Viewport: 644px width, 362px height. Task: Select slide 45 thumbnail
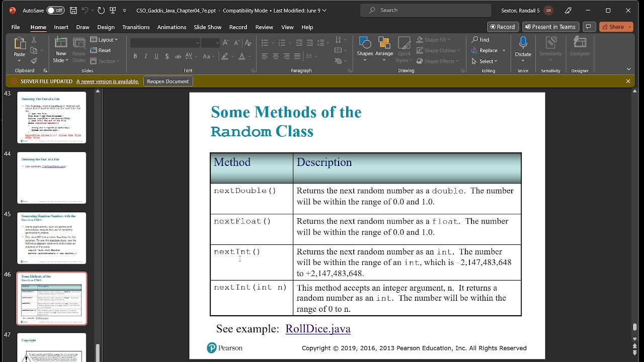(x=51, y=238)
